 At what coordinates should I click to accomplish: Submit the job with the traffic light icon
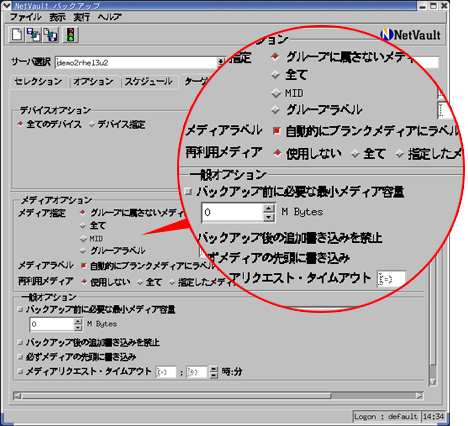tap(70, 35)
